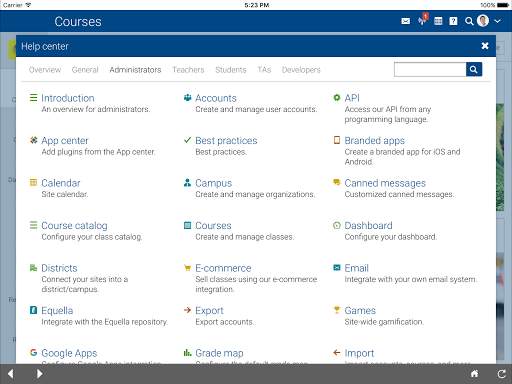Click the Course catalog list icon
The height and width of the screenshot is (384, 512).
[33, 225]
